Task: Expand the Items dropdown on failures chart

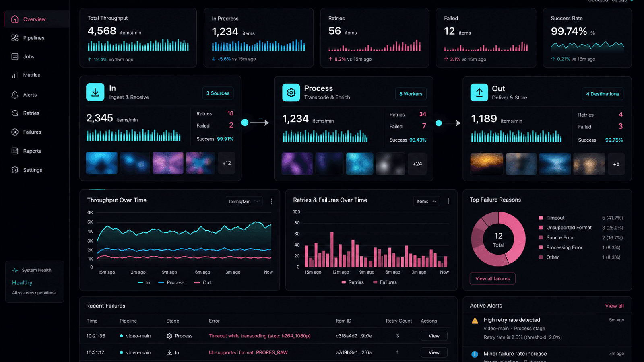Action: (427, 201)
